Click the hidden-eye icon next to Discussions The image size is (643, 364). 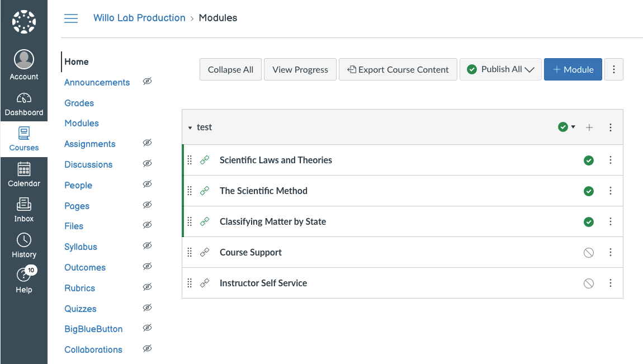click(x=147, y=163)
